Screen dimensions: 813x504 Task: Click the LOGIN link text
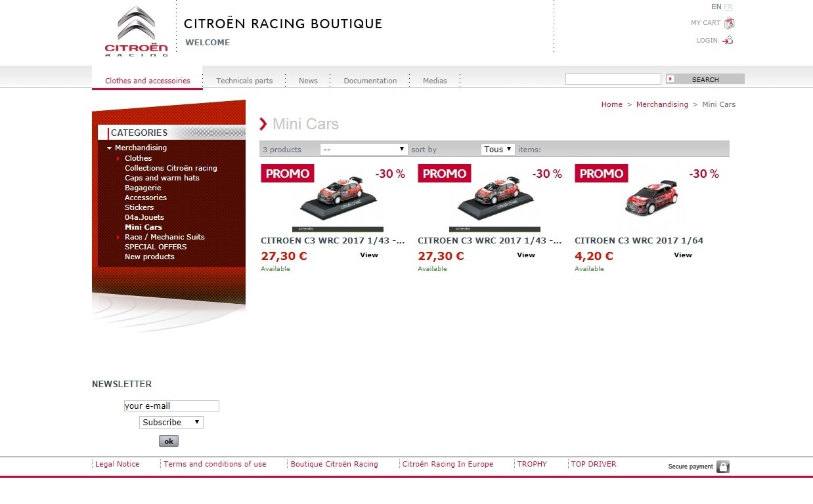coord(707,41)
